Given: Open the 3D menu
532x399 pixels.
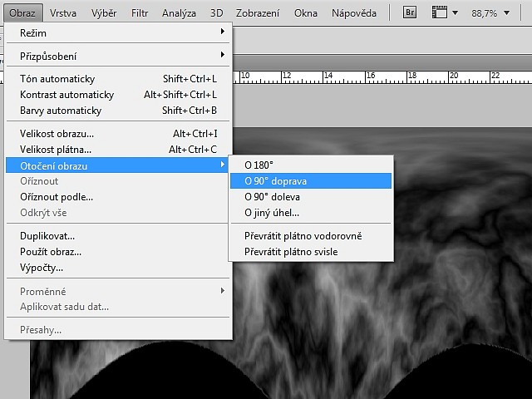Looking at the screenshot, I should point(216,13).
